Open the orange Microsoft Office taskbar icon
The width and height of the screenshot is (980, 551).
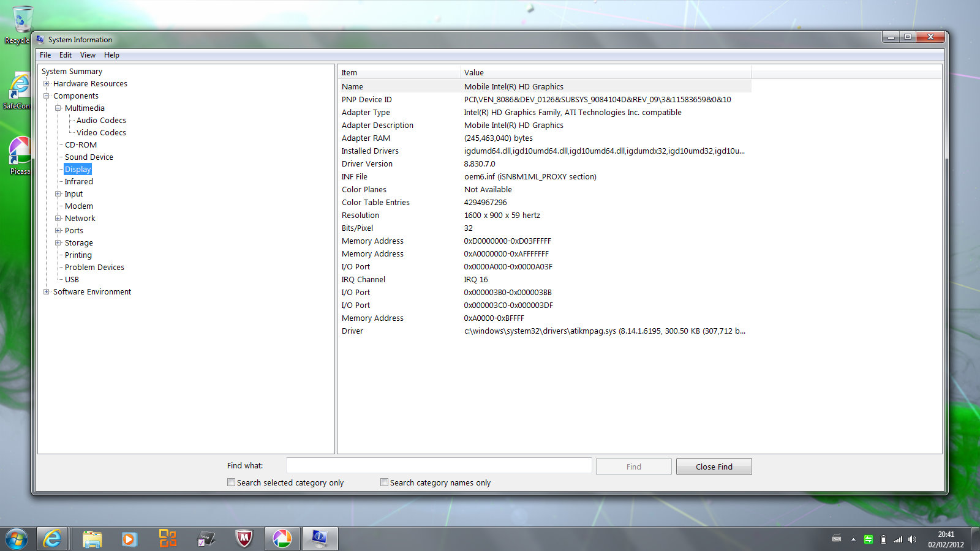pyautogui.click(x=167, y=539)
